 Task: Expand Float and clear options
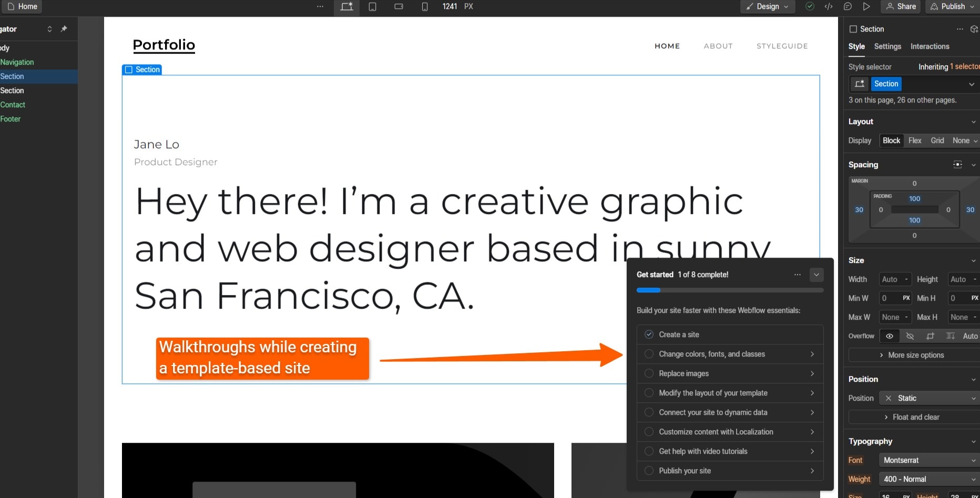(x=914, y=417)
